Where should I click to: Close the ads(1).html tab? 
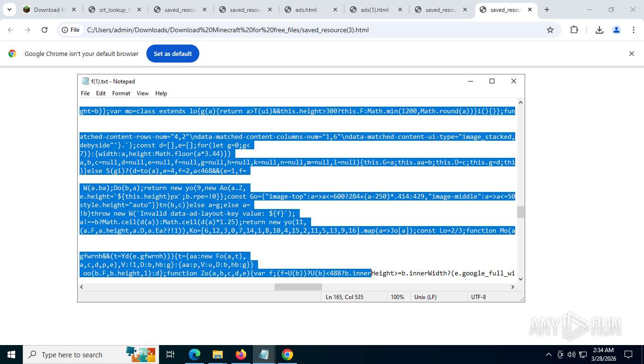pos(401,9)
